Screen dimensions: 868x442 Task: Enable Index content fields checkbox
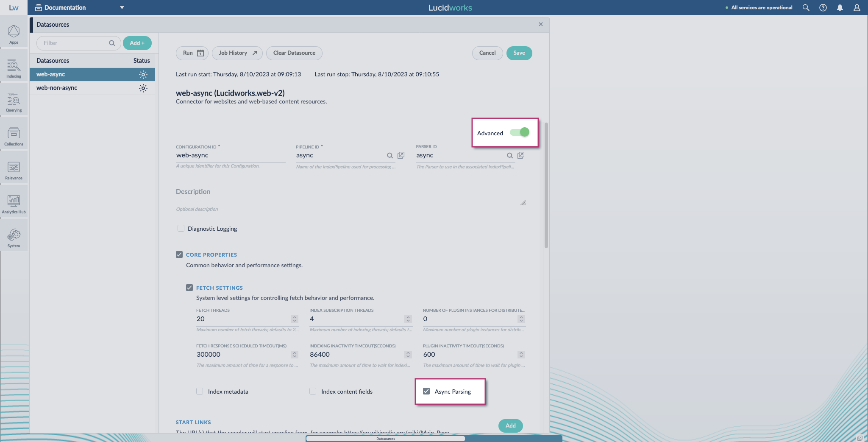[313, 391]
